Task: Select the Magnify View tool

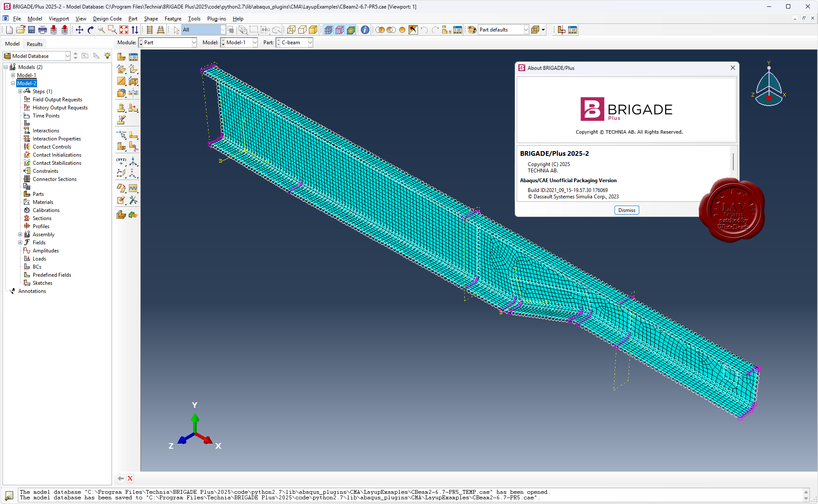Action: pyautogui.click(x=101, y=30)
